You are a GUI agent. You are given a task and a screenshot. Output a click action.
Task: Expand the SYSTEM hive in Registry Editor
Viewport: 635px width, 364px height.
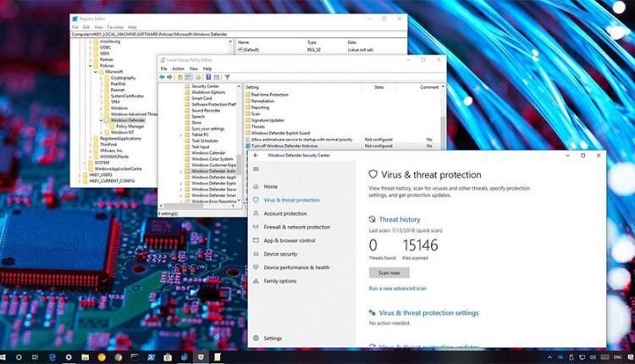coord(85,163)
